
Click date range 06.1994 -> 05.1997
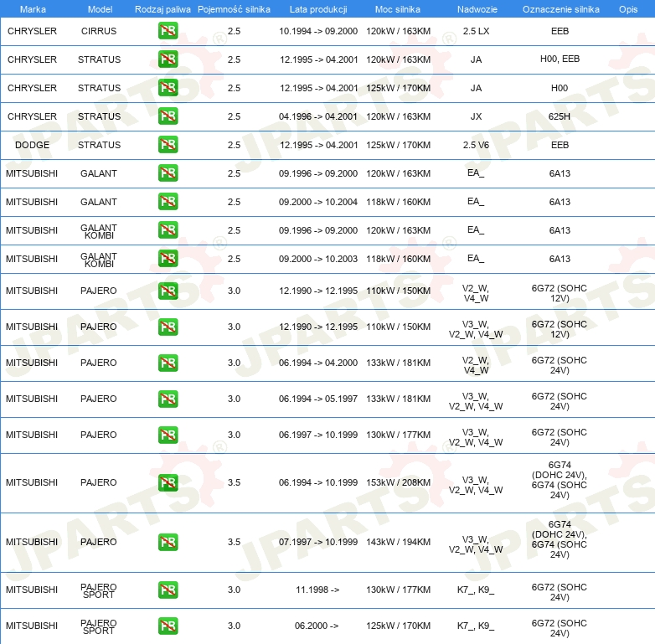click(318, 399)
